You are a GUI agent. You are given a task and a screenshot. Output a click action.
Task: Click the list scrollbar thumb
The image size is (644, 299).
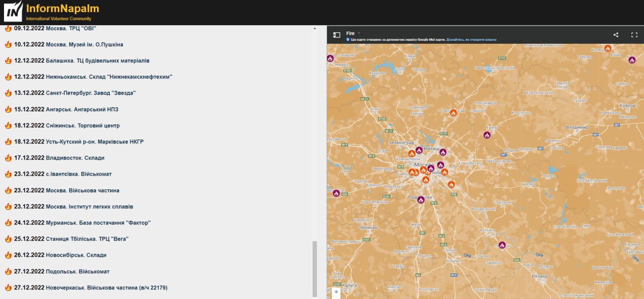[315, 268]
